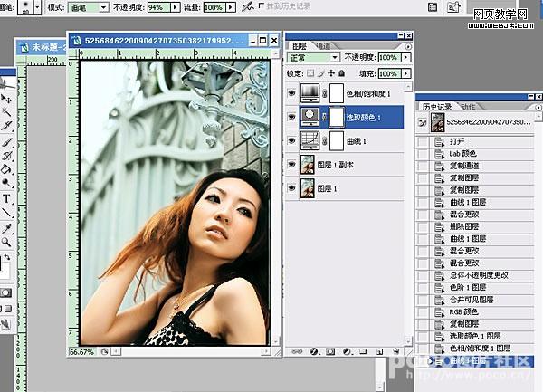Toggle airbrush icon in options bar
This screenshot has height=392, width=543.
[x=247, y=6]
